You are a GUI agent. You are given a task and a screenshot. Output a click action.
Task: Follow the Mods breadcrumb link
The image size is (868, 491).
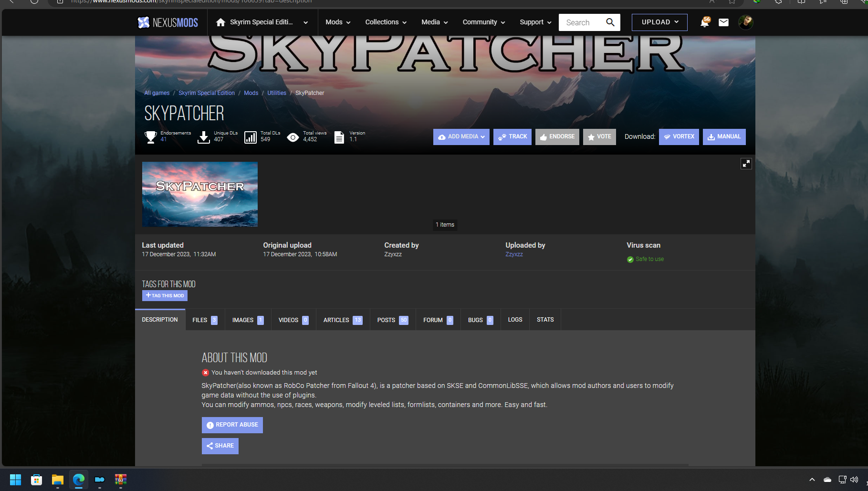251,93
